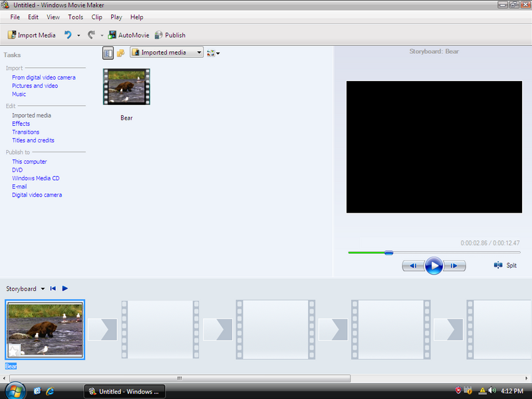Toggle the Tasks pane view icon

point(108,53)
